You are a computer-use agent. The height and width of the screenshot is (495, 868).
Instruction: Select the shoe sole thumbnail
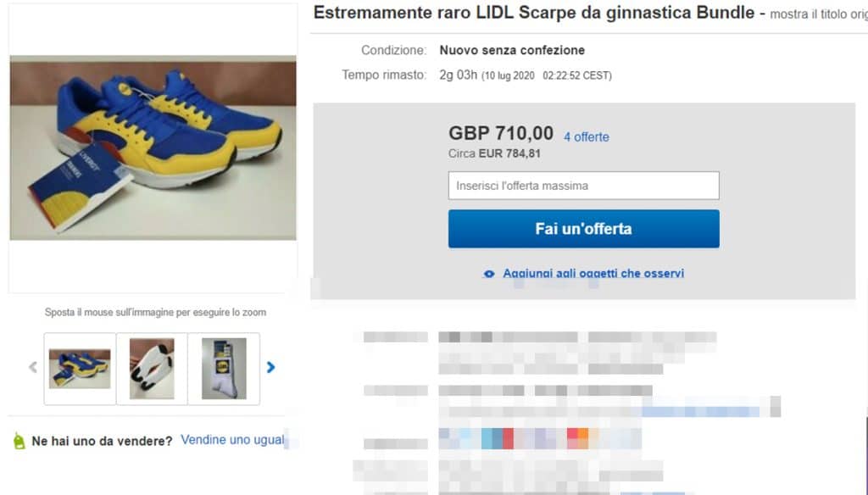click(152, 369)
